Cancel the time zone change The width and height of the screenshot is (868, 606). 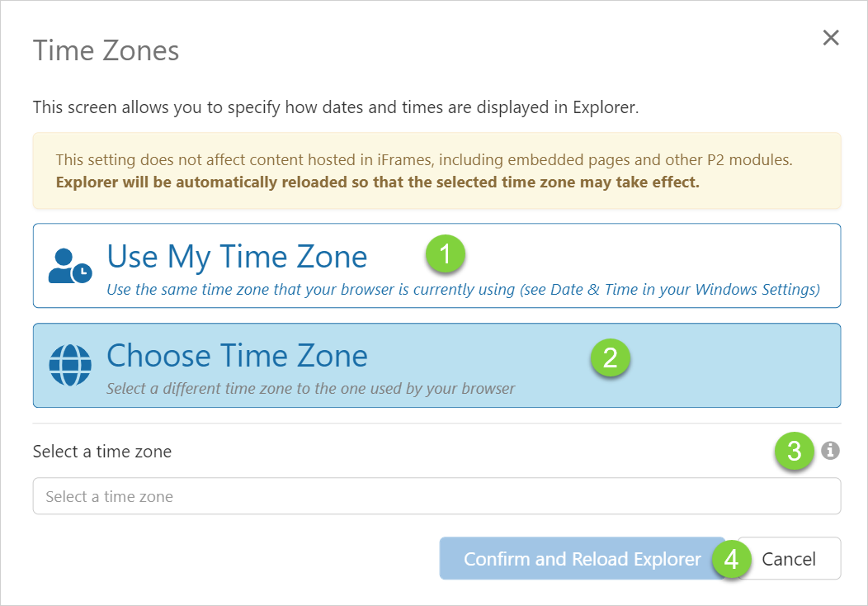tap(789, 559)
